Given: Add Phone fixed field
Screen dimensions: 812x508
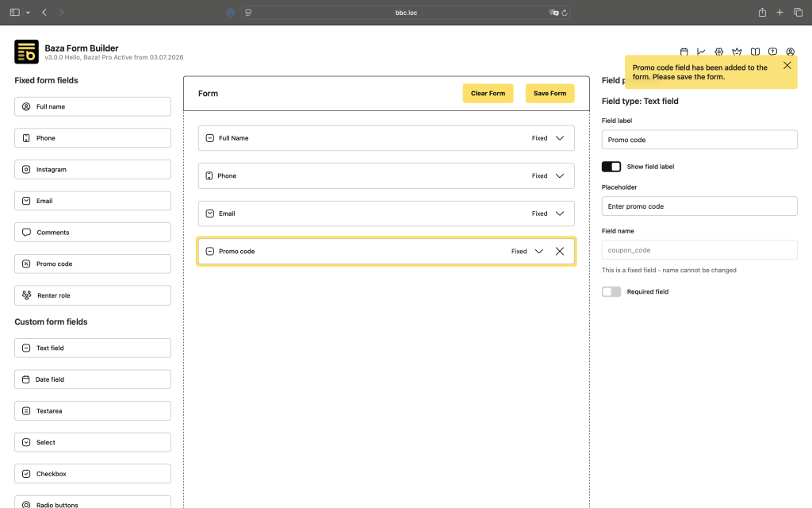Looking at the screenshot, I should (x=93, y=138).
